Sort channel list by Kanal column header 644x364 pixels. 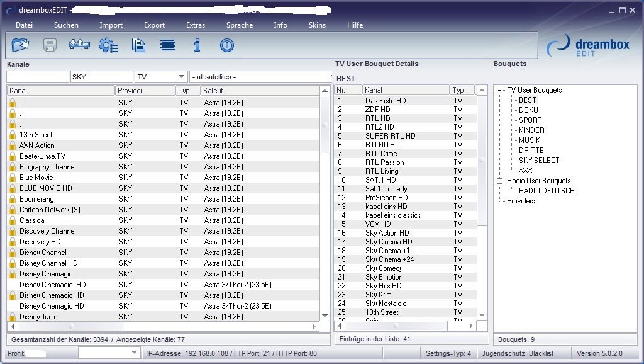(x=61, y=91)
